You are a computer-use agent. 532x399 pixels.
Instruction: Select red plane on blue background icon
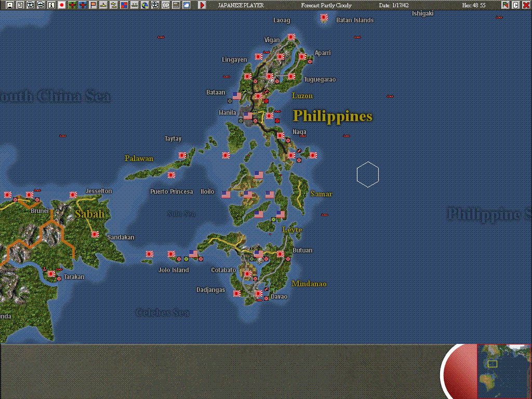(x=83, y=5)
